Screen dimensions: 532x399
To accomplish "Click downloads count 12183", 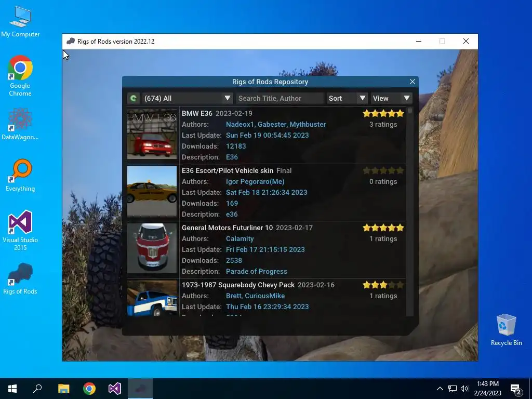I will (236, 146).
